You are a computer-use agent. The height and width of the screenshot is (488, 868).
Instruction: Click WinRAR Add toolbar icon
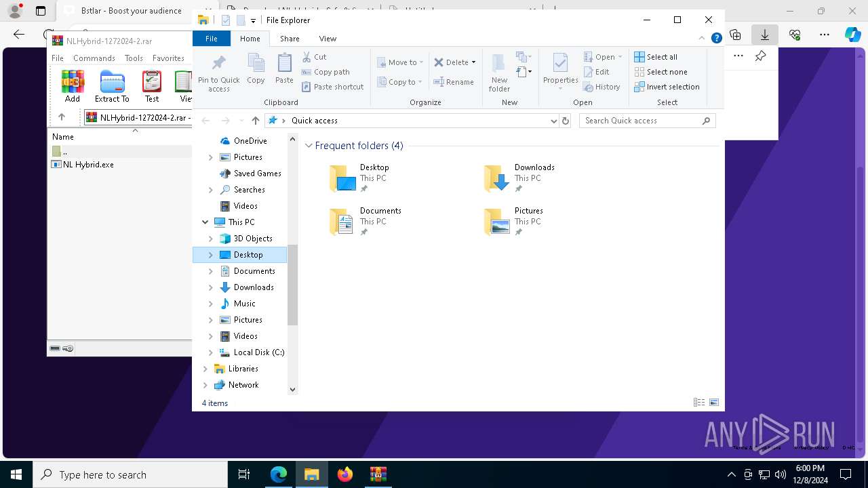(73, 86)
